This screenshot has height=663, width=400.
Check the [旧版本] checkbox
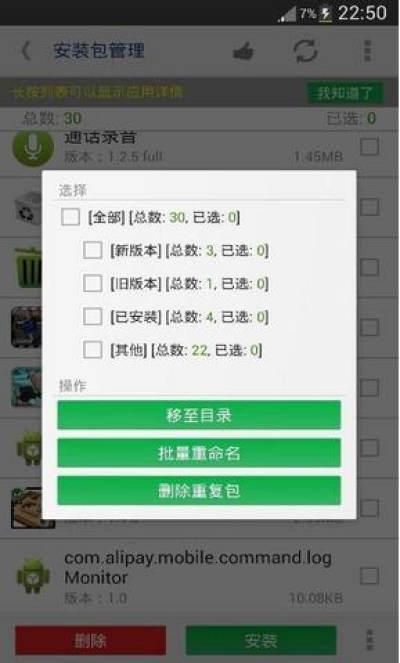click(92, 283)
